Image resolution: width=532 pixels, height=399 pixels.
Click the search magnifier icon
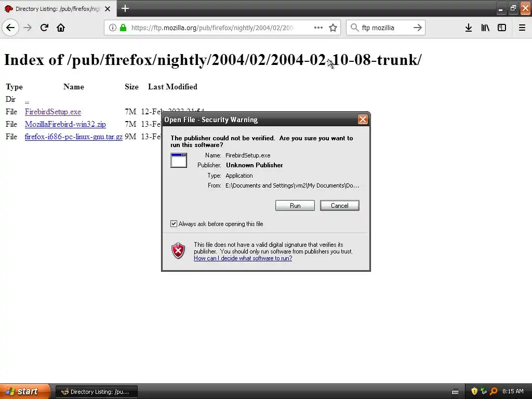tap(354, 28)
